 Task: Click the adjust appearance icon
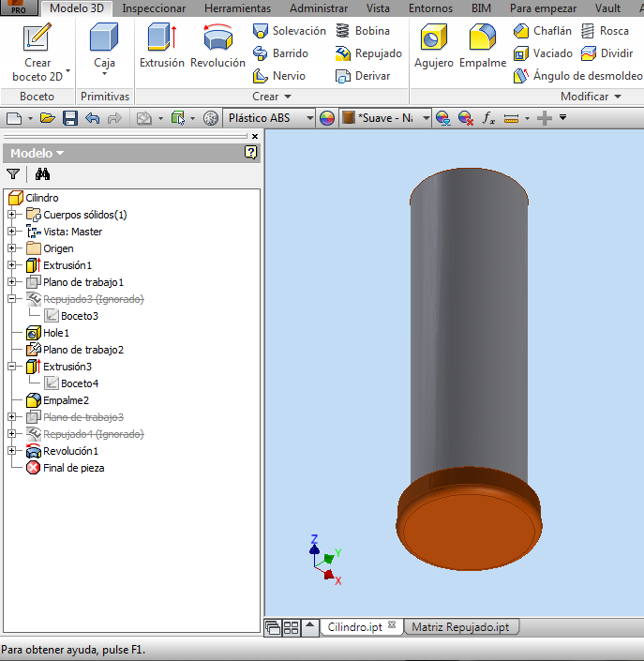443,118
